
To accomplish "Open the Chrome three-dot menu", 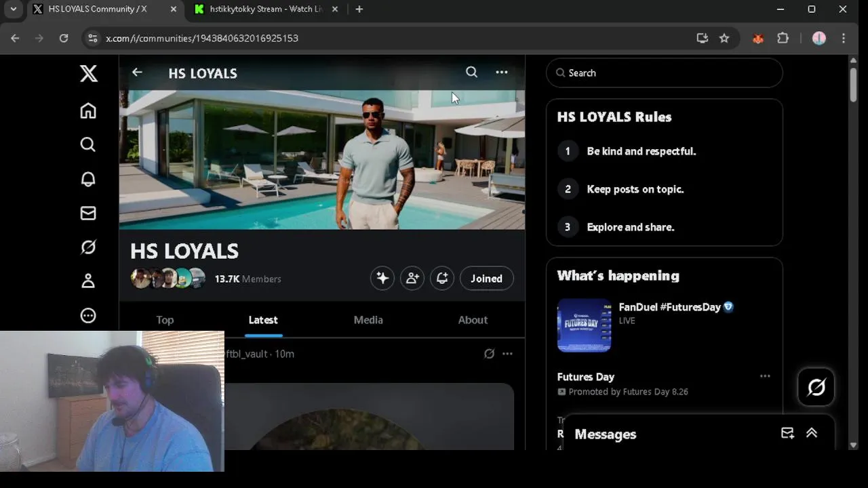I will click(x=844, y=39).
